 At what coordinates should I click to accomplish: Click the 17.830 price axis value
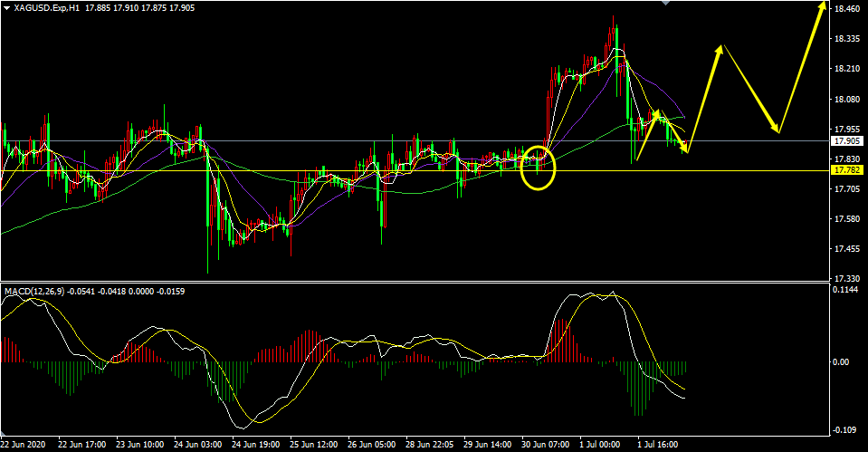(847, 159)
